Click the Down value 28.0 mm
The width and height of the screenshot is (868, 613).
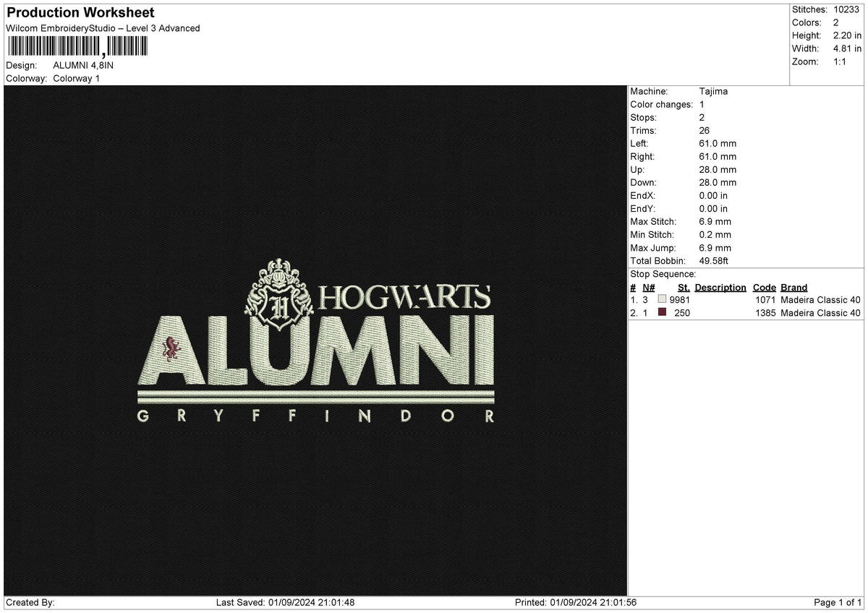click(718, 182)
